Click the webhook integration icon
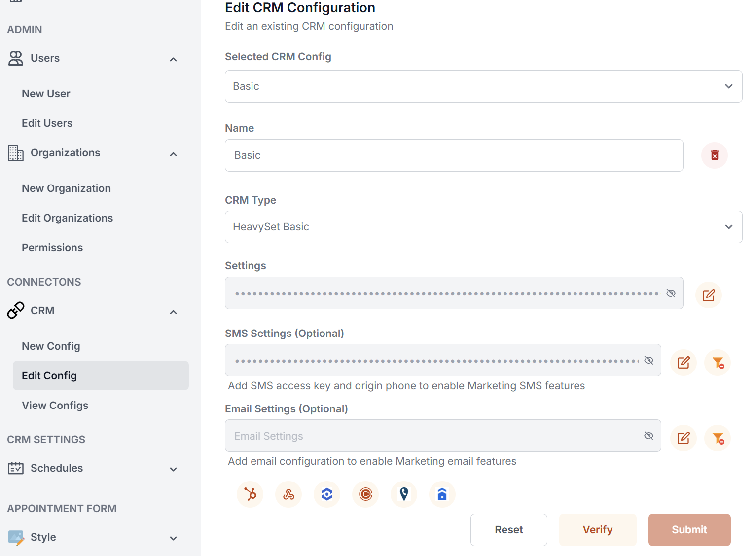This screenshot has width=756, height=556. 288,494
